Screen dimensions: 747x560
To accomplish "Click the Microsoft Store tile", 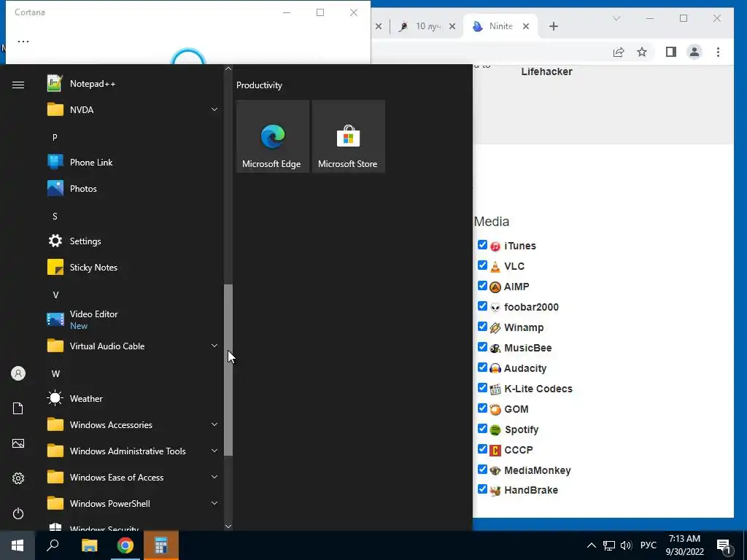I will (x=348, y=136).
